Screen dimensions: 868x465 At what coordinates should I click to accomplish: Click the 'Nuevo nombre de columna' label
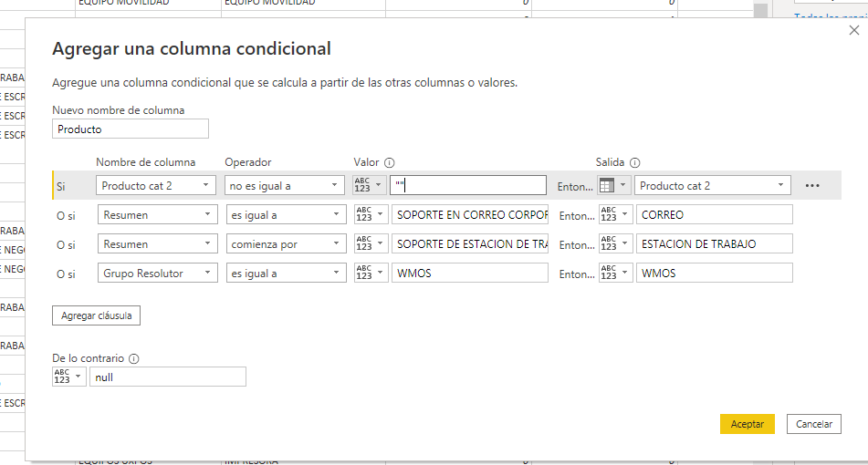119,110
